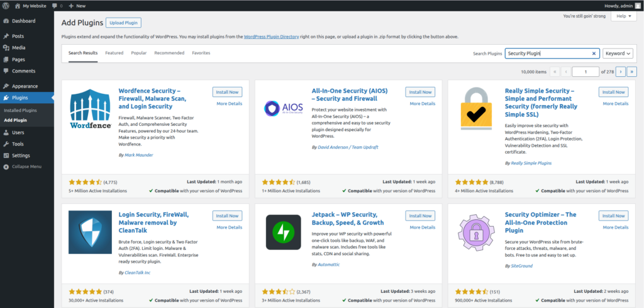Image resolution: width=644 pixels, height=308 pixels.
Task: Open the Keyword search type dropdown
Action: click(618, 54)
